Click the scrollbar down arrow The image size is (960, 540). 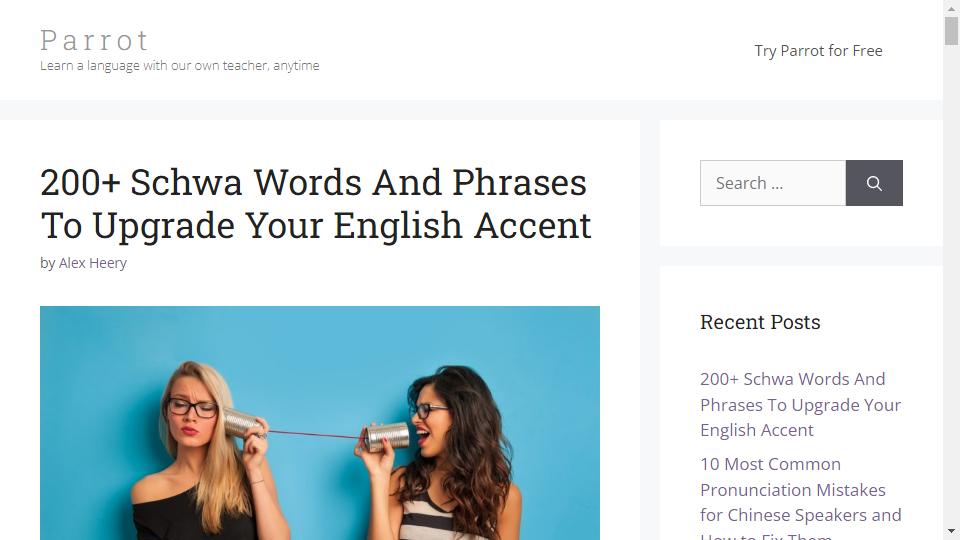pos(951,531)
